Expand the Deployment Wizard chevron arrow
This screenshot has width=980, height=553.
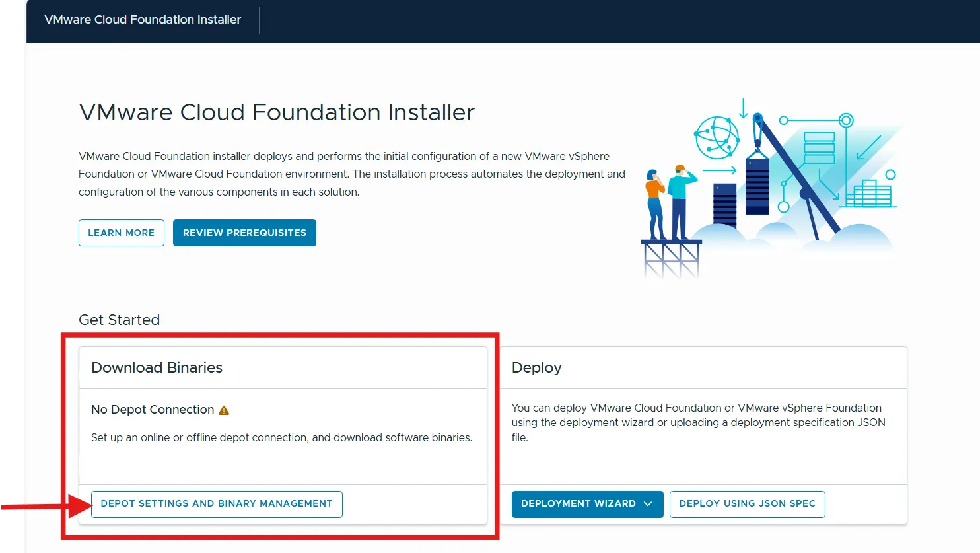648,504
